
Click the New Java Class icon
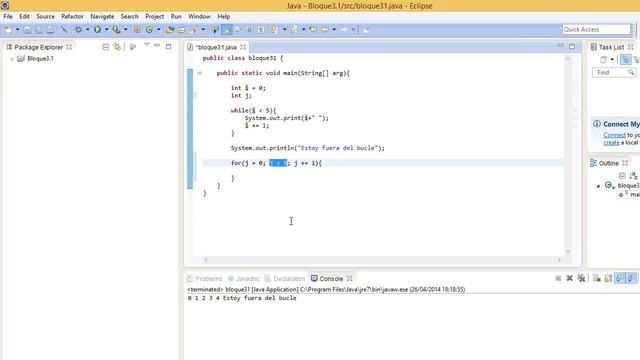[x=149, y=29]
